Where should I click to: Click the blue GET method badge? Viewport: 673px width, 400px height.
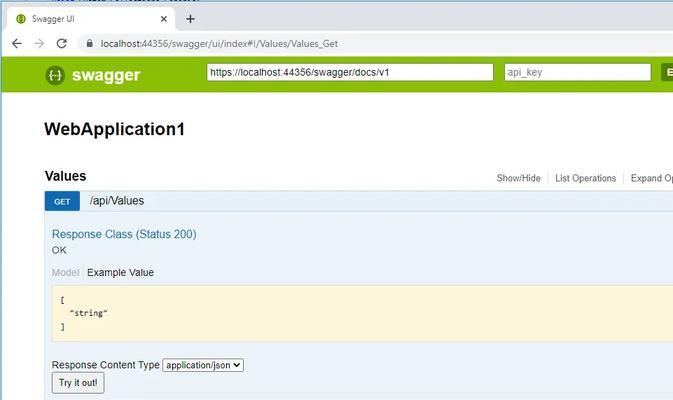62,201
